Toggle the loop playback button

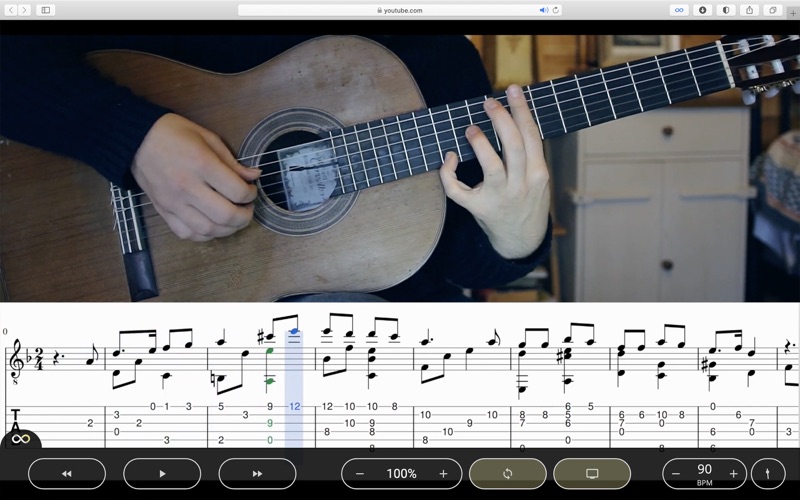508,473
